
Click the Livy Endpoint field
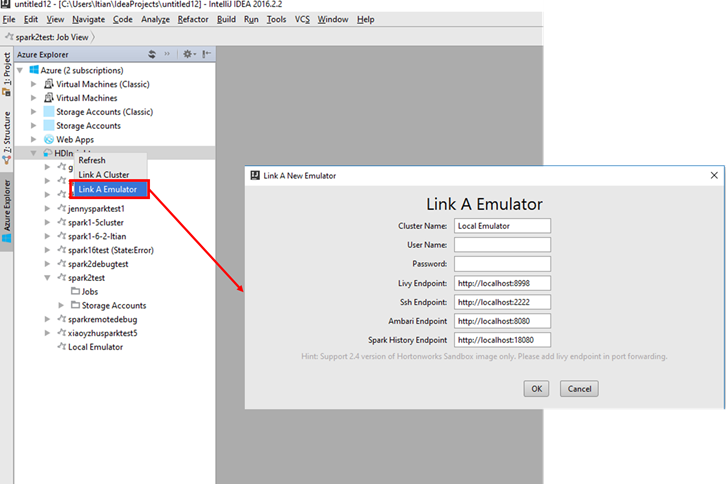502,283
